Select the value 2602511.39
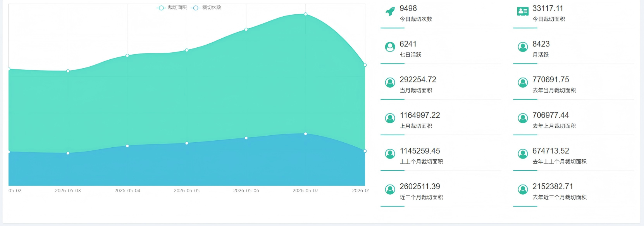 [x=420, y=186]
